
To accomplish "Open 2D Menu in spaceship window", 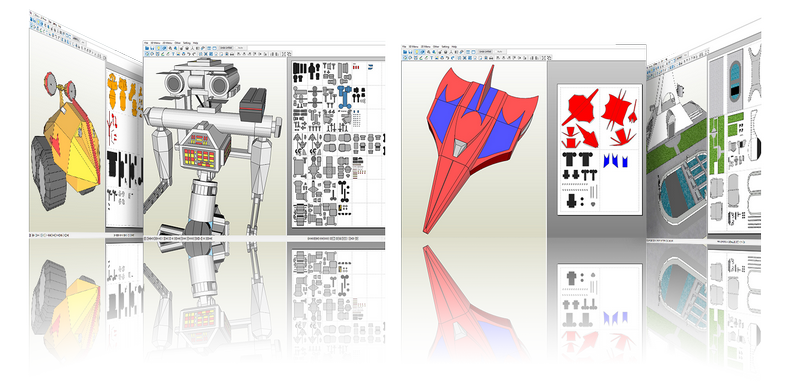I will pyautogui.click(x=426, y=47).
